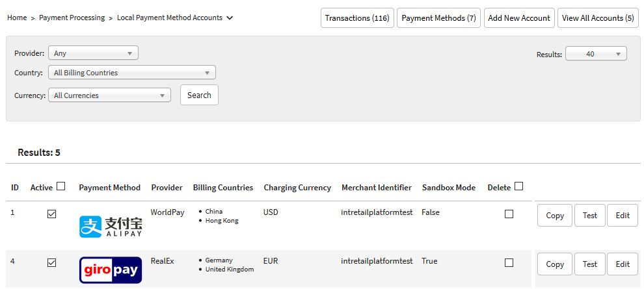The width and height of the screenshot is (644, 289).
Task: Test the Alipay WorldPay account
Action: click(x=589, y=216)
